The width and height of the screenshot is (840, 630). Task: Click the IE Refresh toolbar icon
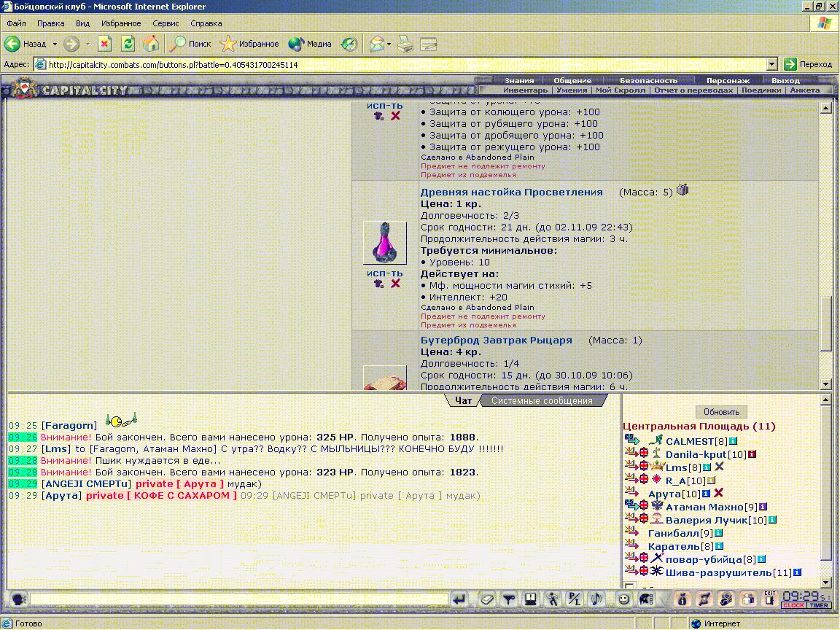[x=128, y=44]
